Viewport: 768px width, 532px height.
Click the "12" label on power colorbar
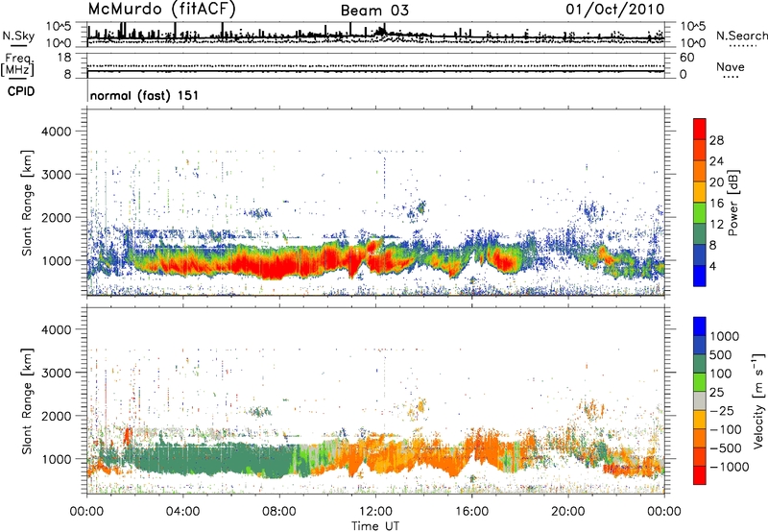716,225
